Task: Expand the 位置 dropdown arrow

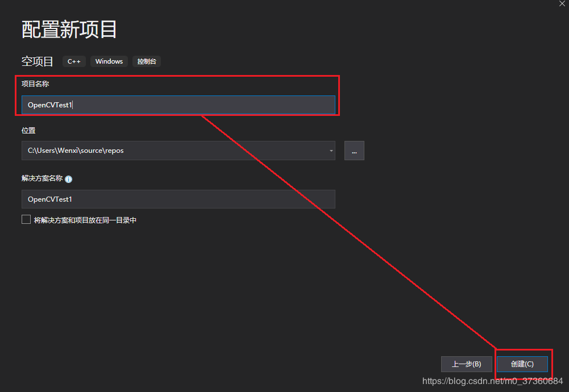Action: pos(331,151)
